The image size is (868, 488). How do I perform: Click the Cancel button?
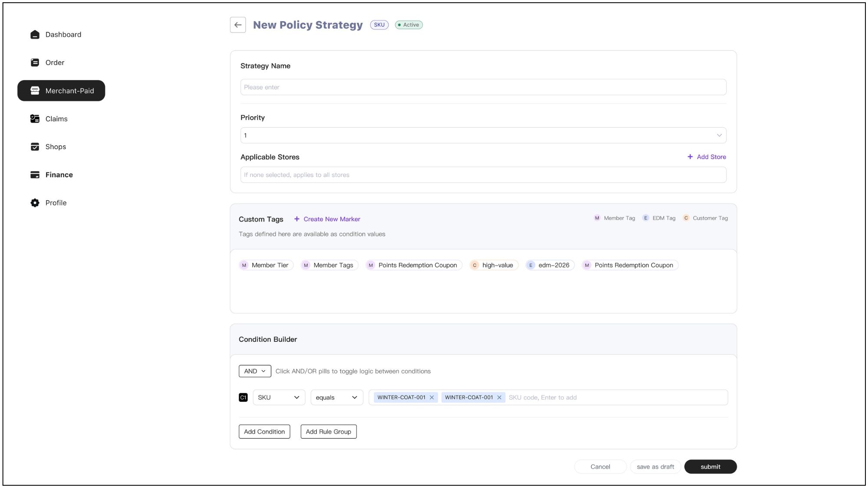[x=600, y=467]
